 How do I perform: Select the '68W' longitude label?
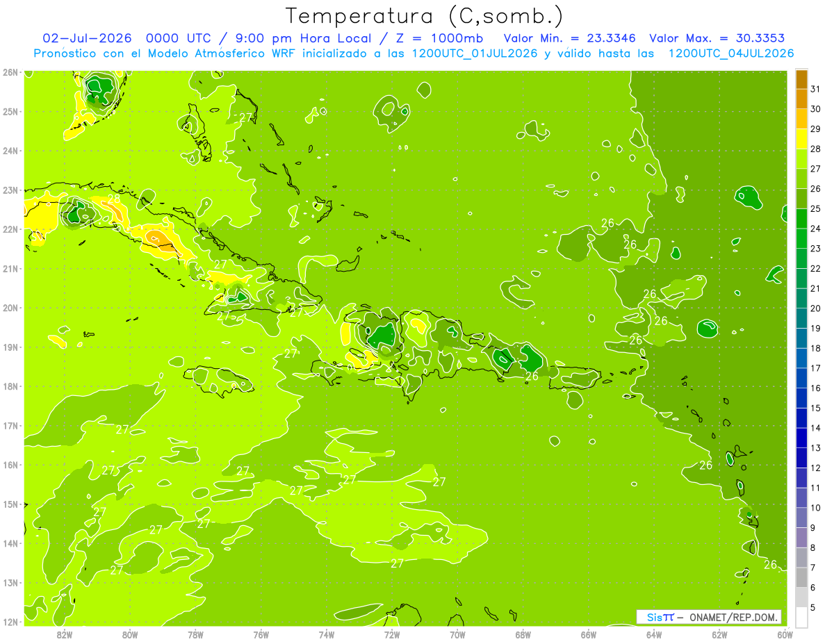pyautogui.click(x=523, y=634)
